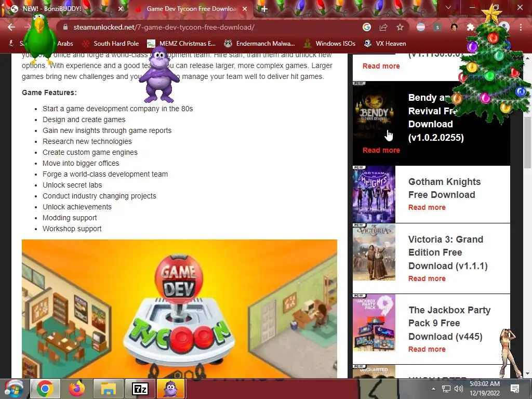Click the Bendy Revival article title
The height and width of the screenshot is (399, 532).
click(436, 117)
